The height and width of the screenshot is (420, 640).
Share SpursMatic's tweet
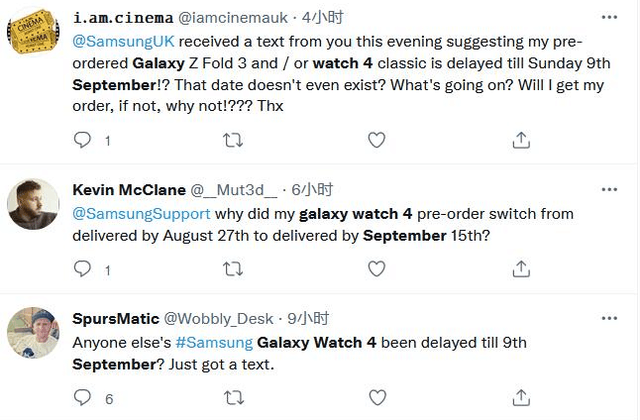point(521,398)
